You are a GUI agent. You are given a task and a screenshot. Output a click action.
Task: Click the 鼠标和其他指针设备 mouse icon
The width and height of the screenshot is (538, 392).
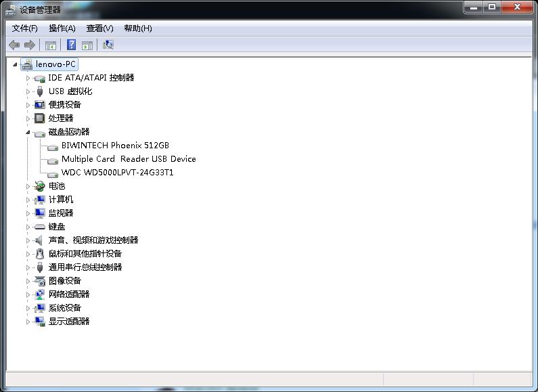click(x=40, y=254)
